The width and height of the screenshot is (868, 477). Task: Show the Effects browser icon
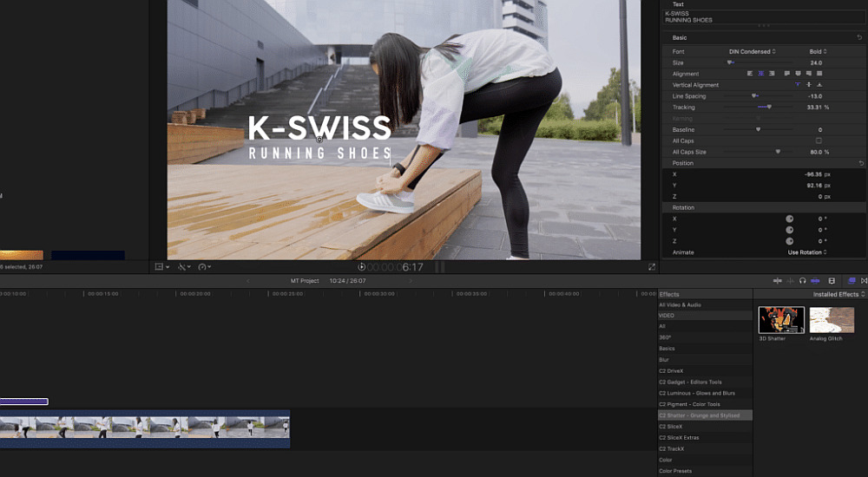(x=852, y=281)
